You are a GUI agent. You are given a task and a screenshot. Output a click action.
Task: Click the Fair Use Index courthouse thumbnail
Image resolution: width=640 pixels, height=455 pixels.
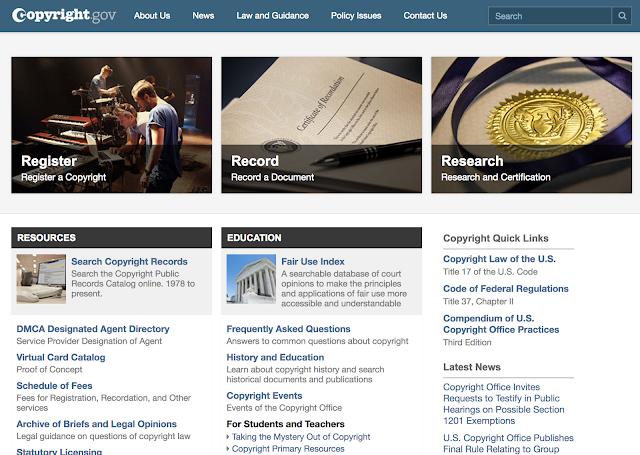251,279
